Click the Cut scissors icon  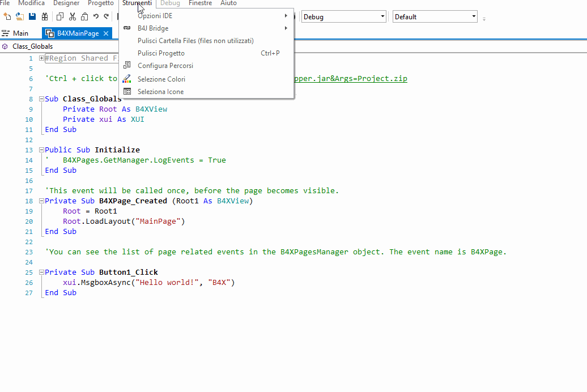[73, 16]
